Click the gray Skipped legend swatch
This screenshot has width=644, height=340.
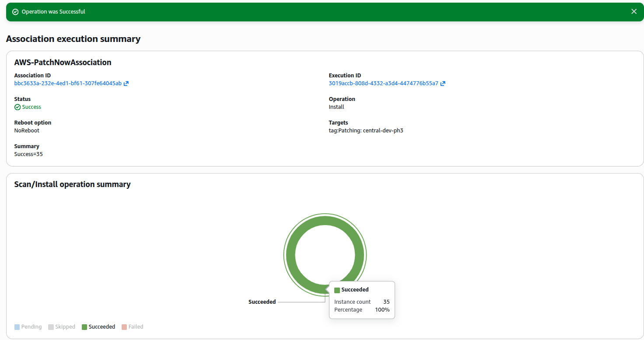pyautogui.click(x=51, y=327)
